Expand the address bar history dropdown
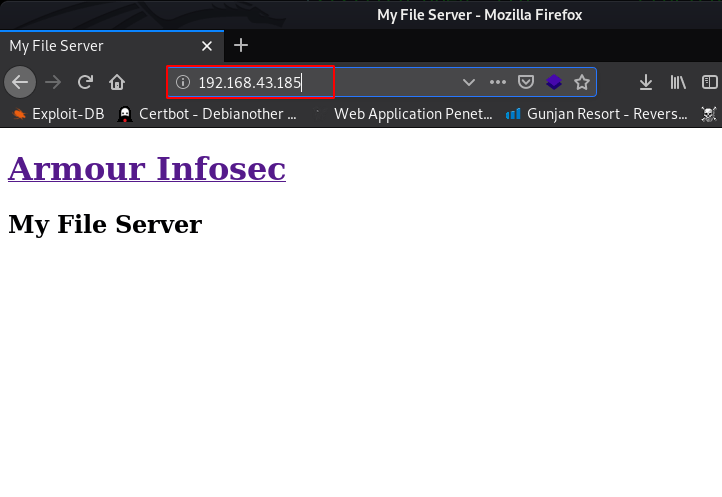 [469, 82]
